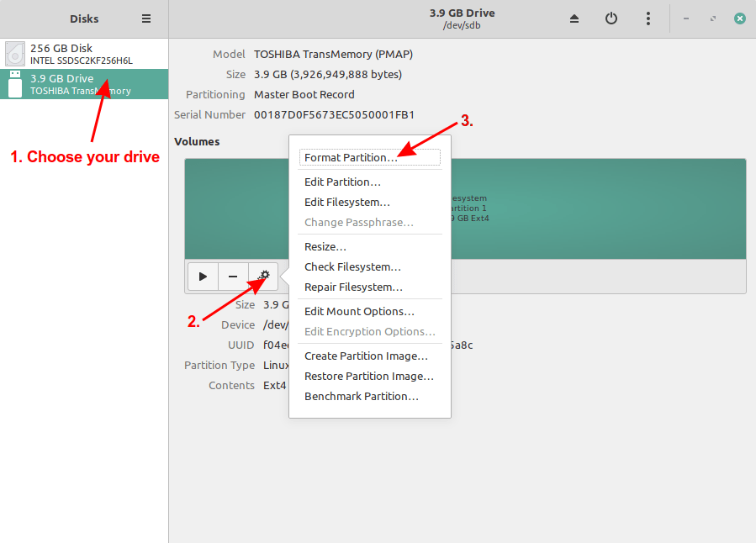Screen dimensions: 756x543
Task: Open the Resize option
Action: [x=325, y=246]
